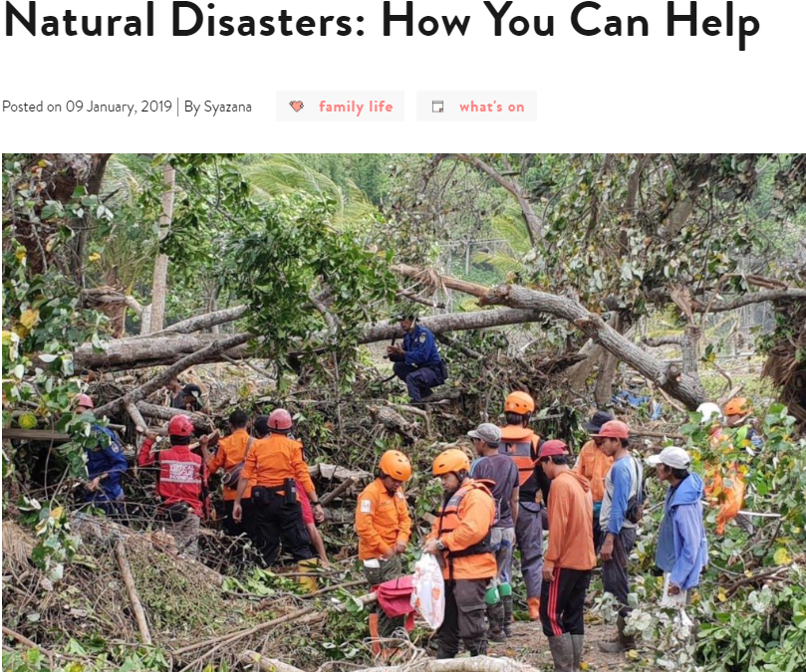Image resolution: width=806 pixels, height=672 pixels.
Task: Open the what's on category link
Action: 492,107
